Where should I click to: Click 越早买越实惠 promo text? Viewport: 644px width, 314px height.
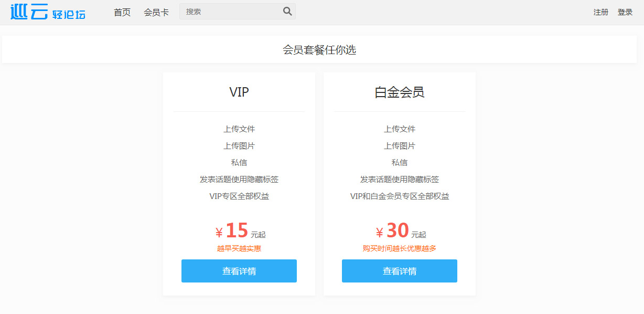pos(239,248)
